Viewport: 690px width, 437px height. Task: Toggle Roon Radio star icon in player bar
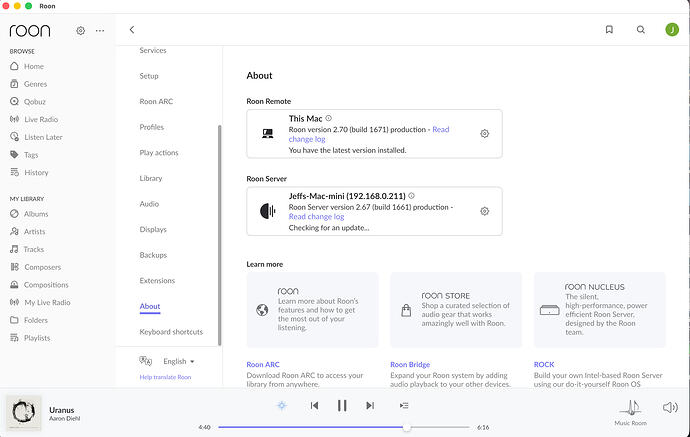282,405
